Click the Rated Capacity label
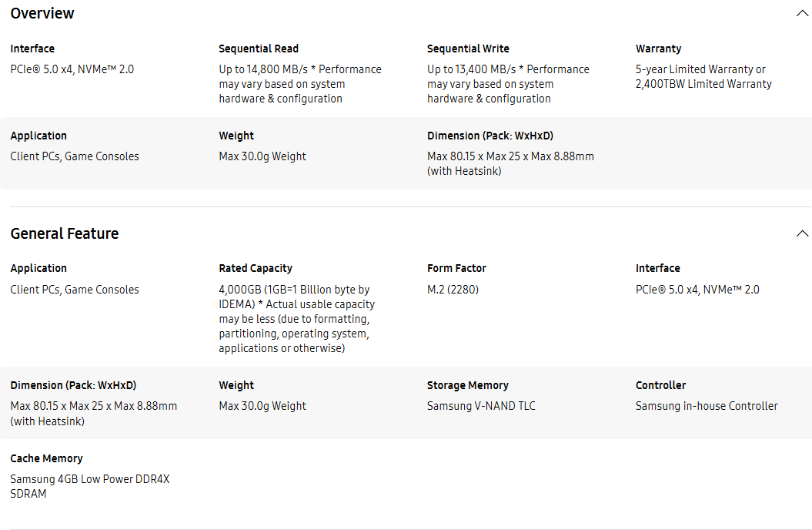 256,268
